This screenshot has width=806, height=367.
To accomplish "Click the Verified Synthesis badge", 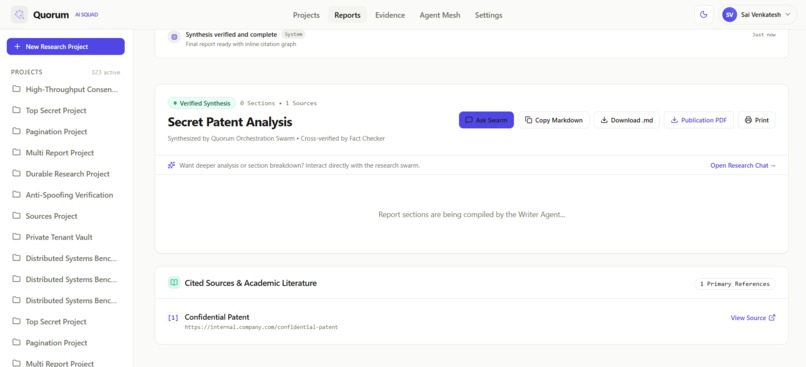I will [202, 103].
